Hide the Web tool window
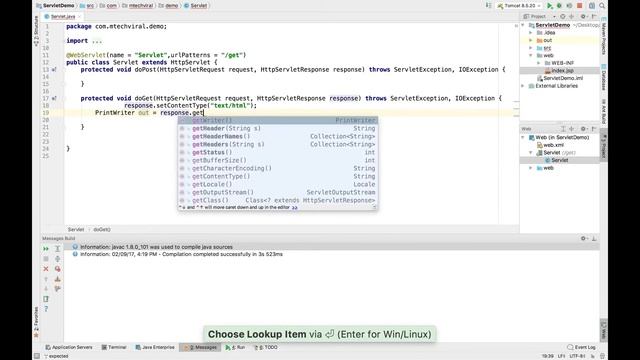 (x=594, y=129)
